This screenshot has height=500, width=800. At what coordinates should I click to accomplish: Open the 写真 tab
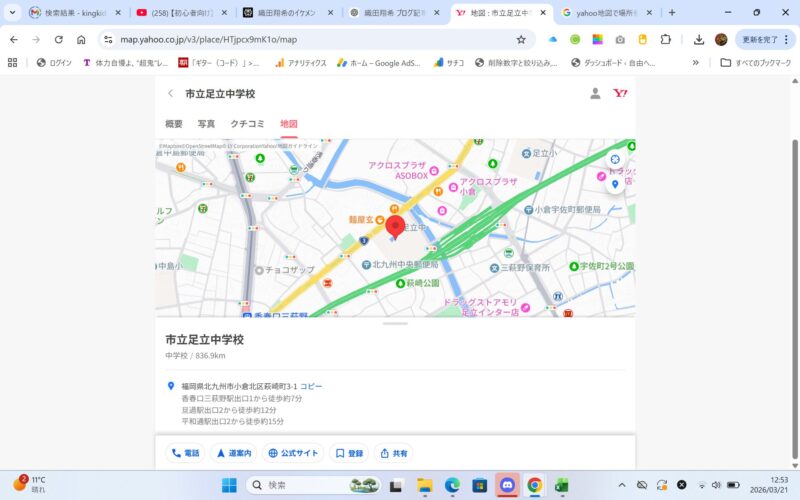206,124
